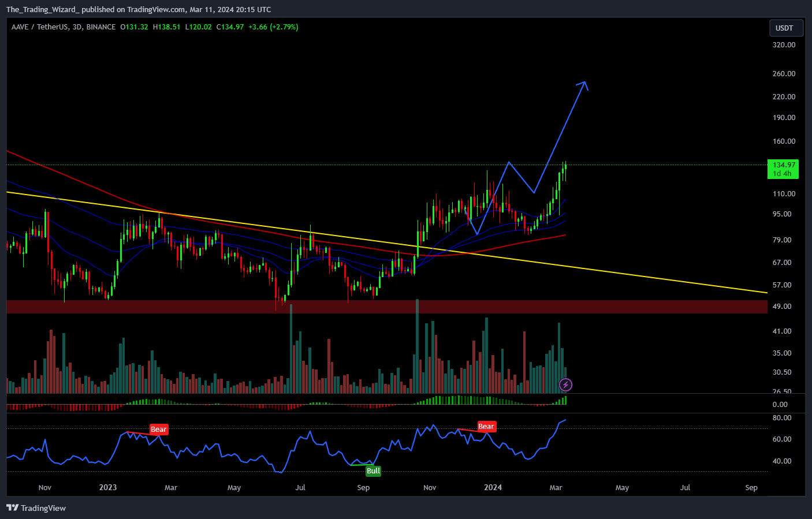812x519 pixels.
Task: Click the May time label after 2024
Action: [622, 488]
